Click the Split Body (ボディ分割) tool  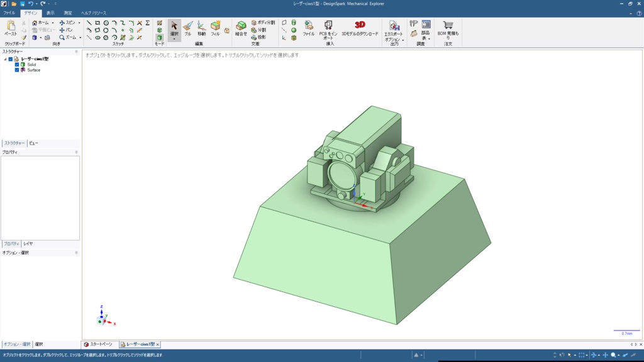tap(264, 23)
